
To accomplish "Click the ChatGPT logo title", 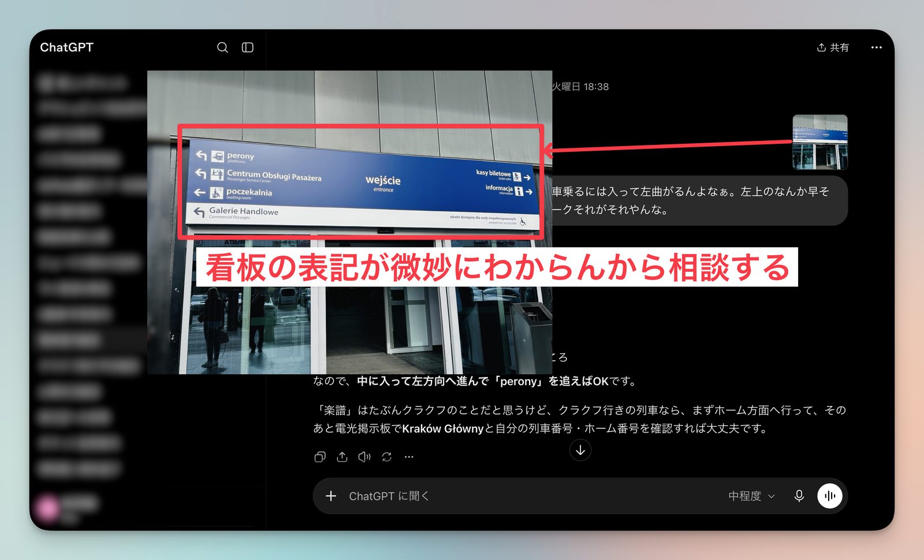I will tap(66, 47).
